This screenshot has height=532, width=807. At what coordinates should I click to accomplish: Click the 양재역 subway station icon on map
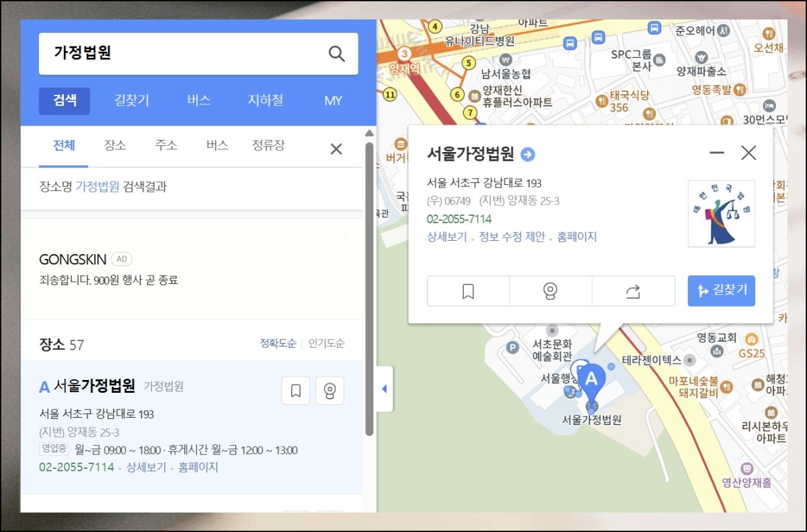click(404, 53)
